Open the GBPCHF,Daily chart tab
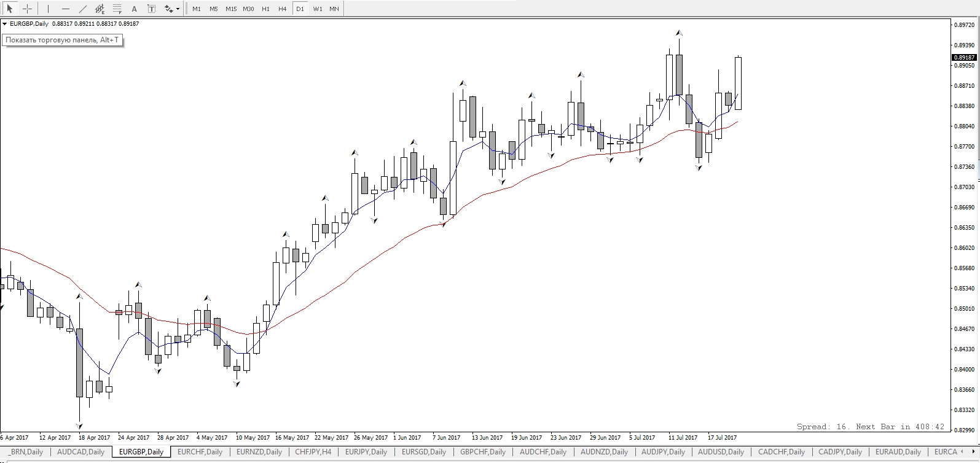980x463 pixels. point(483,452)
